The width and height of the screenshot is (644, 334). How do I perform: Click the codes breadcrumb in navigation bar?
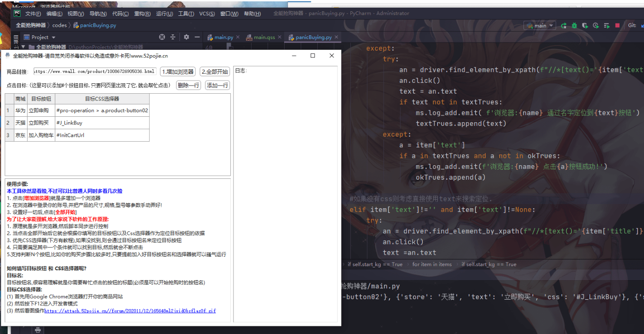pos(59,25)
